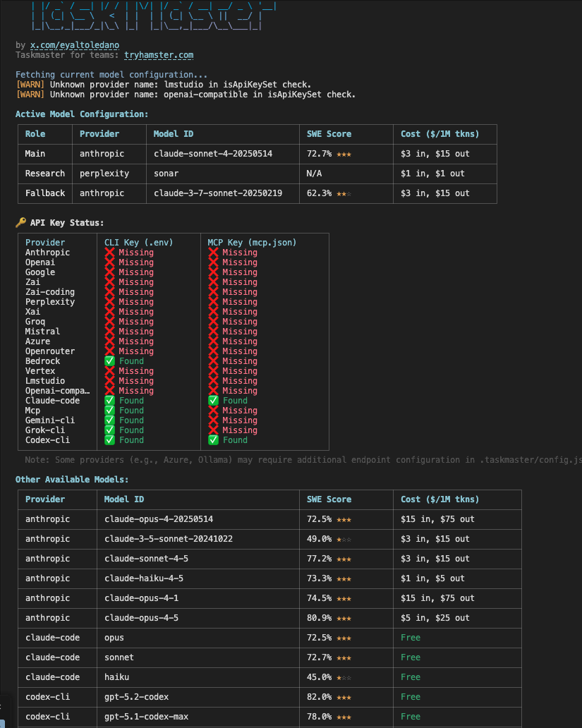582x728 pixels.
Task: Click the red X in Anthropic's MCP Key column
Action: (x=213, y=252)
